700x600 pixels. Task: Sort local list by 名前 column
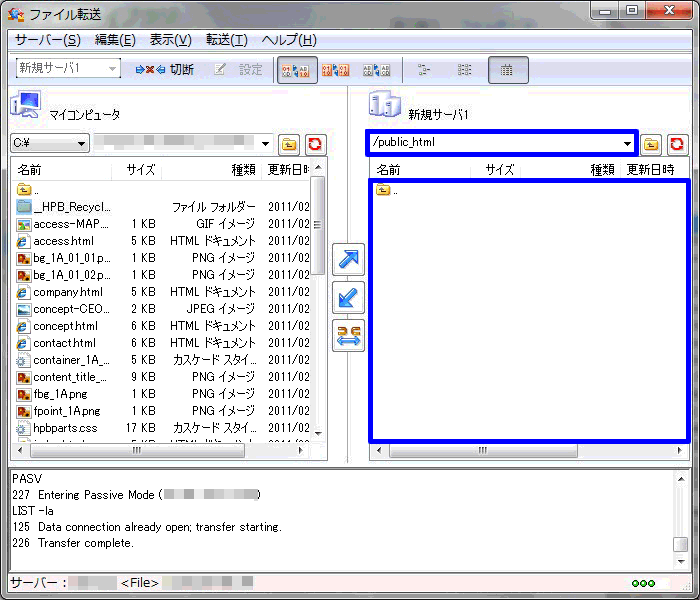tap(61, 170)
